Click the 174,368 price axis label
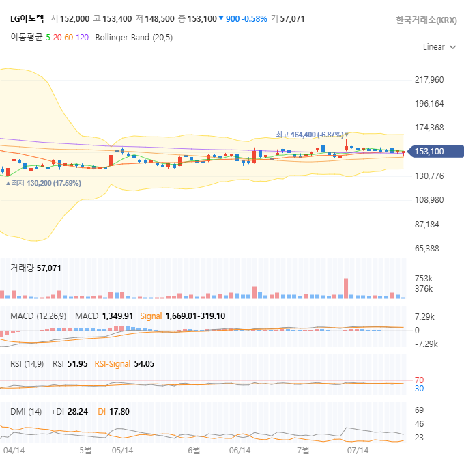This screenshot has width=464, height=476. (429, 128)
